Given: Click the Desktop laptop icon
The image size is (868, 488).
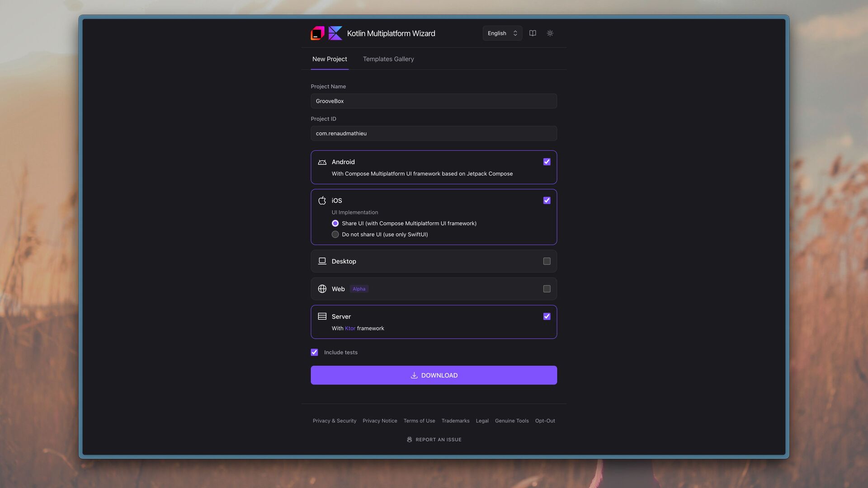Looking at the screenshot, I should pos(322,261).
